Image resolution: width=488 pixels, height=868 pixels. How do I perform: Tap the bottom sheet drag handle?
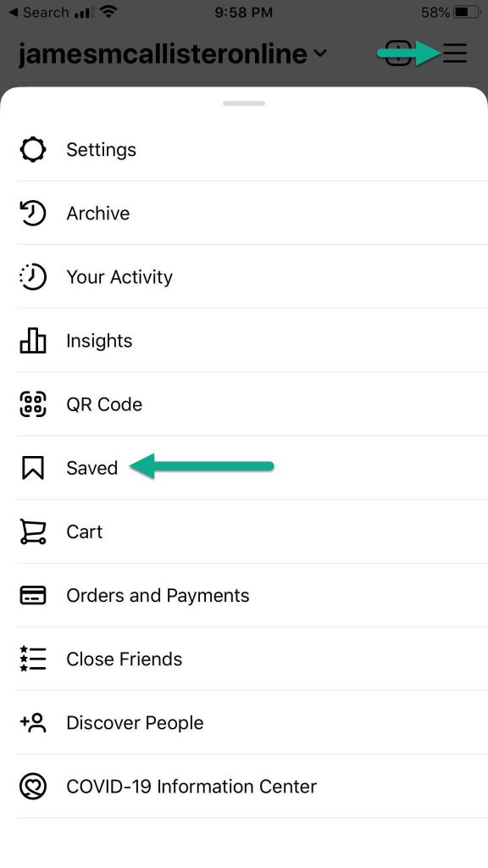coord(244,103)
